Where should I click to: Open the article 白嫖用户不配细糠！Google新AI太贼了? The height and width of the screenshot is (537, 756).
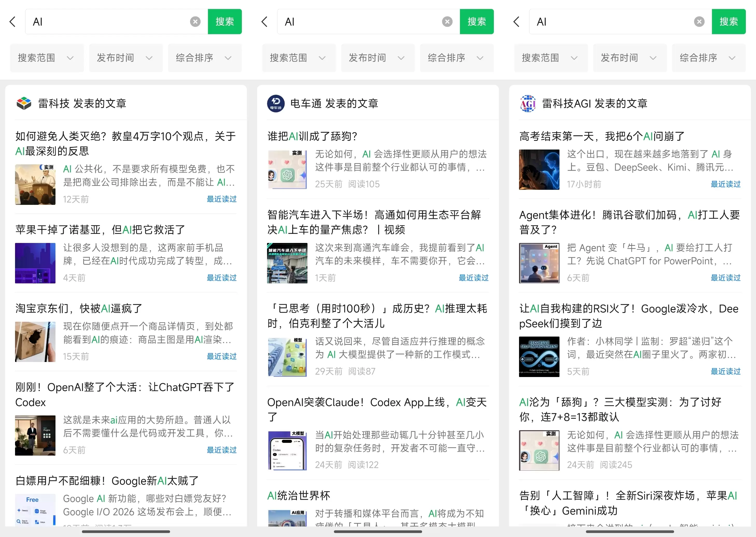click(x=107, y=480)
